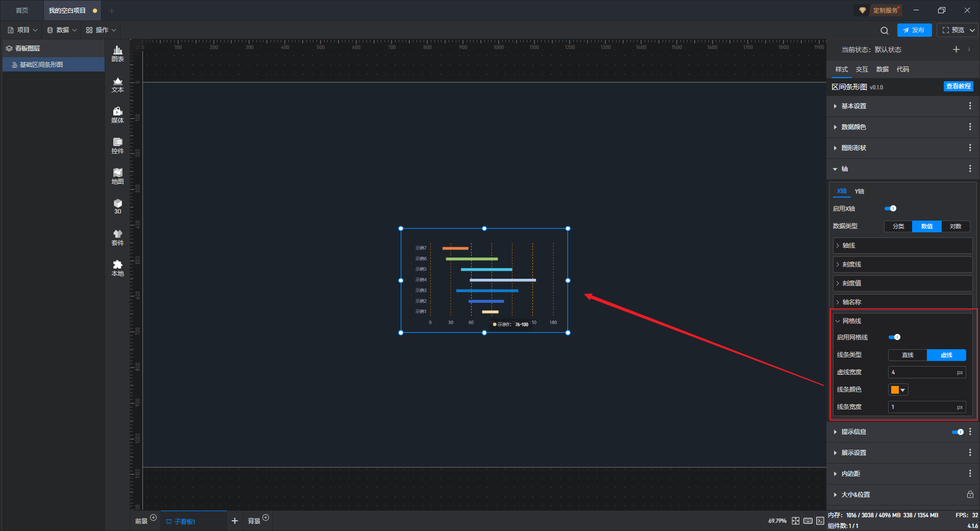The image size is (980, 531).
Task: Toggle the 启用X轴 switch
Action: coord(890,208)
